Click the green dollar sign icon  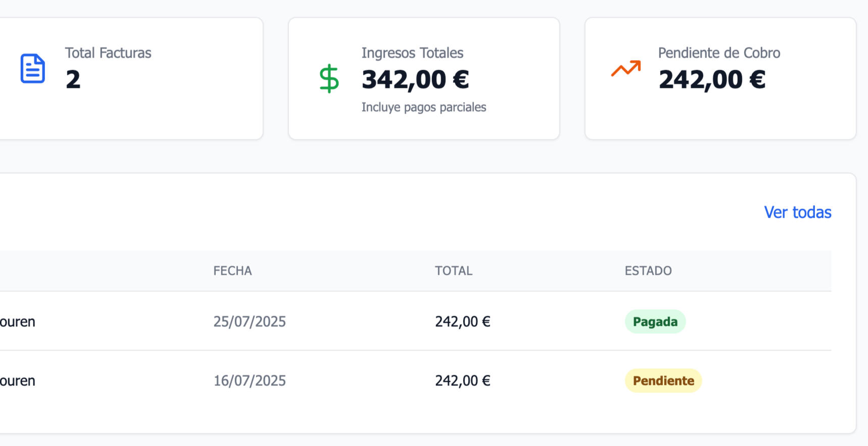(329, 78)
